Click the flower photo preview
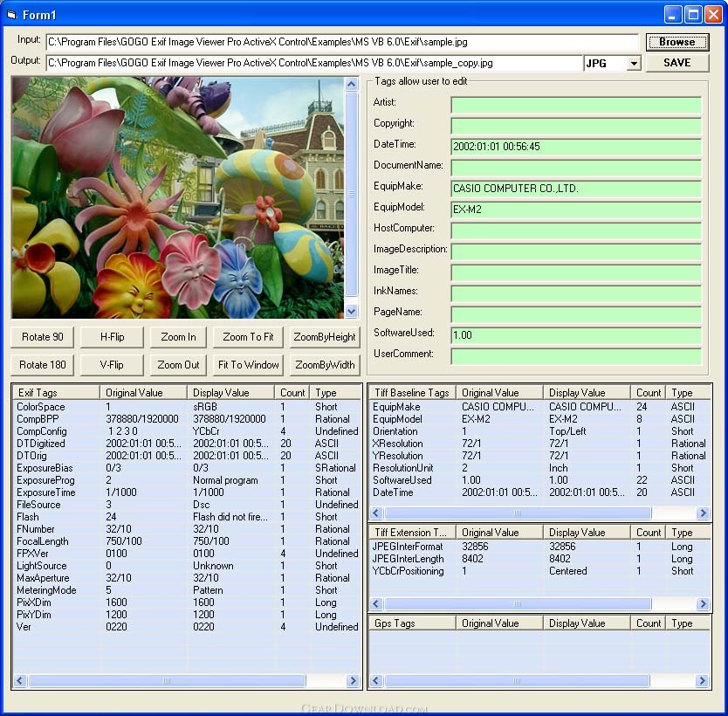728x716 pixels. pos(178,198)
